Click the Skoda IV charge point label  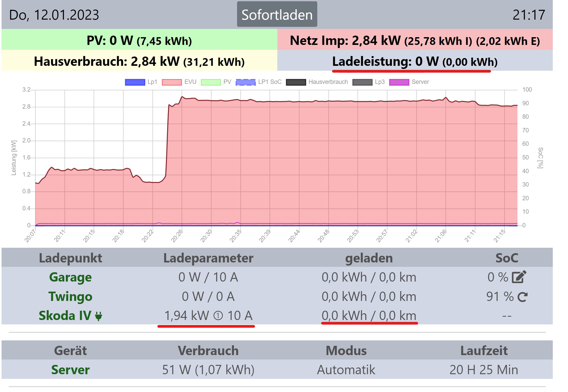(x=65, y=316)
